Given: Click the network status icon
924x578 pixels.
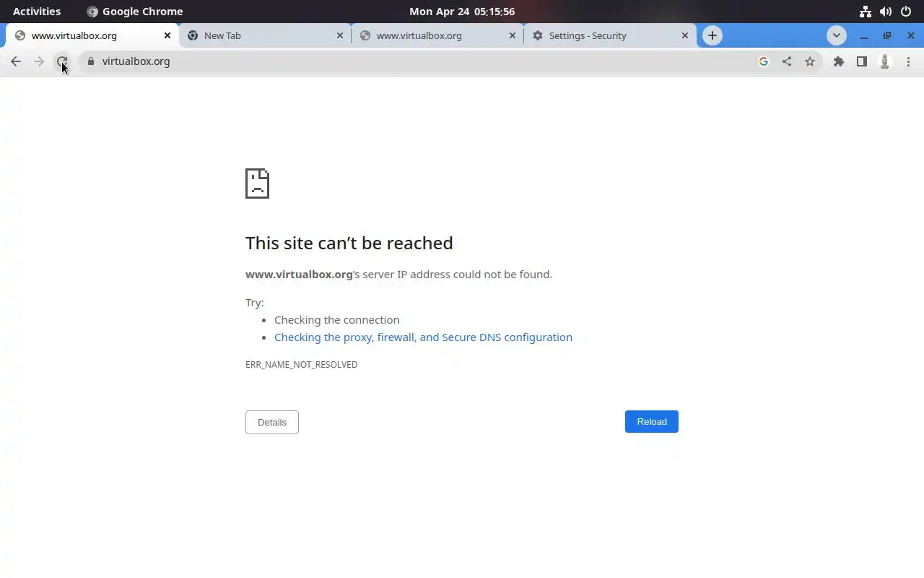Looking at the screenshot, I should 866,12.
